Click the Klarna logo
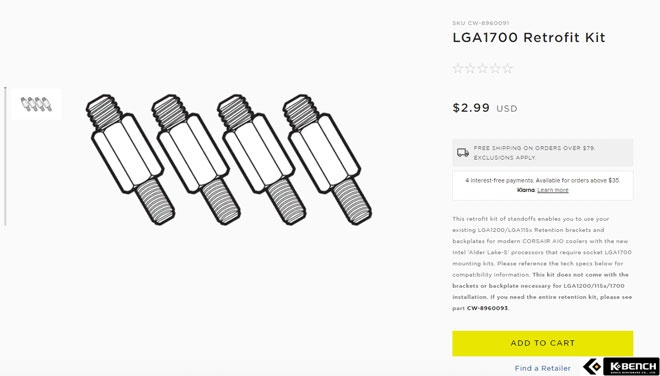Screen dimensions: 660x376 (x=526, y=190)
